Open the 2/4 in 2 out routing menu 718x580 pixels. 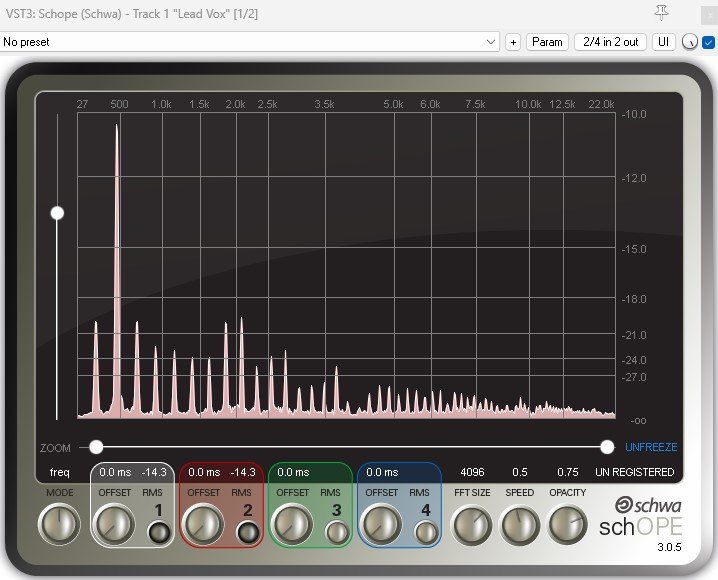coord(610,42)
